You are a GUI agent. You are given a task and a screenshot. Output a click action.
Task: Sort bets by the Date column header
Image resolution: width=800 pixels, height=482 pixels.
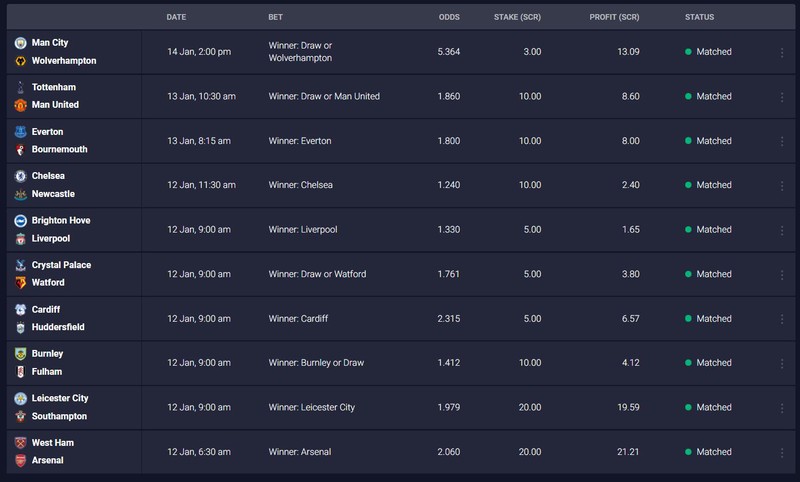click(x=176, y=17)
